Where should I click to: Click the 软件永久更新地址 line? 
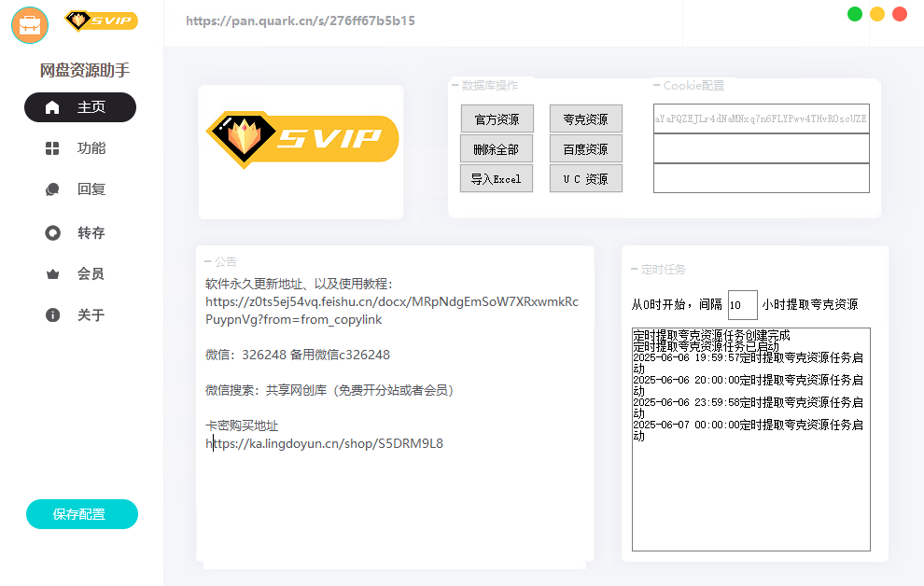[299, 284]
